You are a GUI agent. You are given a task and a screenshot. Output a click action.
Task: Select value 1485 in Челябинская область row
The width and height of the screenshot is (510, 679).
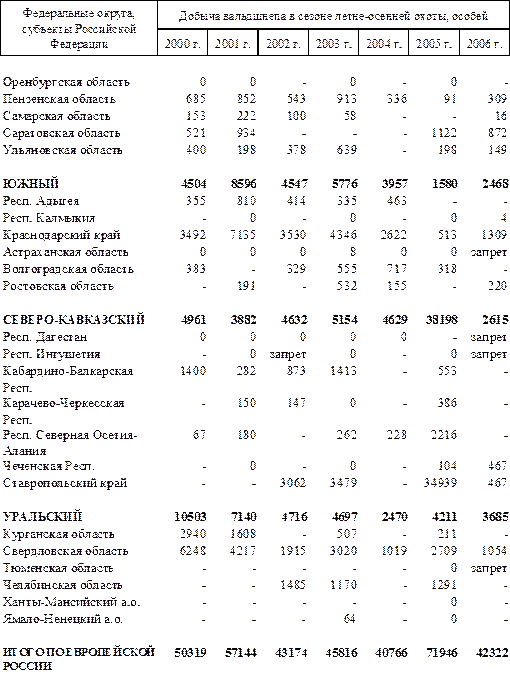click(293, 585)
